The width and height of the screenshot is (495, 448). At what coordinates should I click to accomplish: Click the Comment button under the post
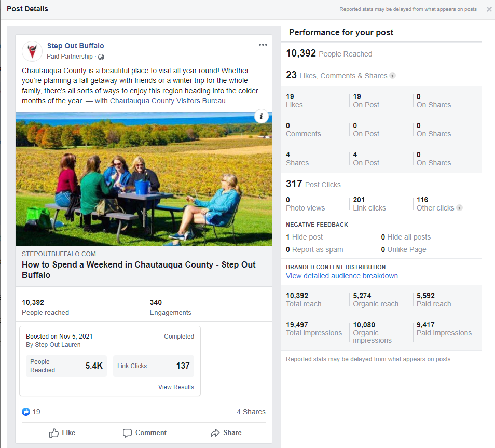pos(145,433)
